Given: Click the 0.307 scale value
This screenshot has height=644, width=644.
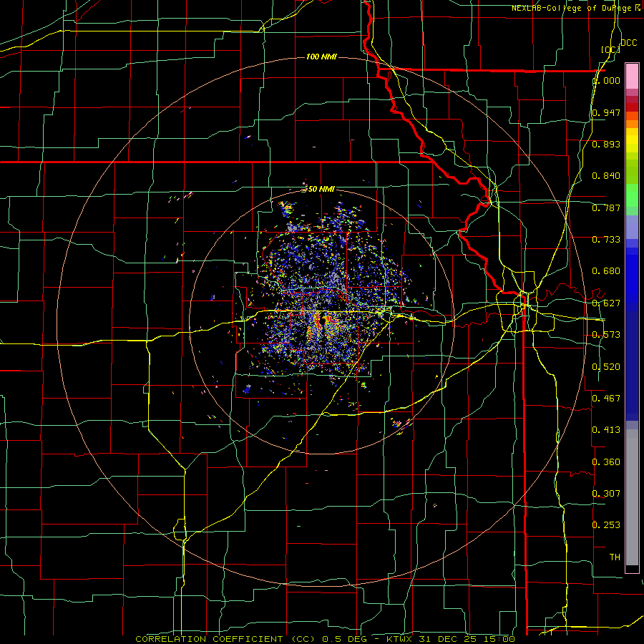Looking at the screenshot, I should click(606, 493).
